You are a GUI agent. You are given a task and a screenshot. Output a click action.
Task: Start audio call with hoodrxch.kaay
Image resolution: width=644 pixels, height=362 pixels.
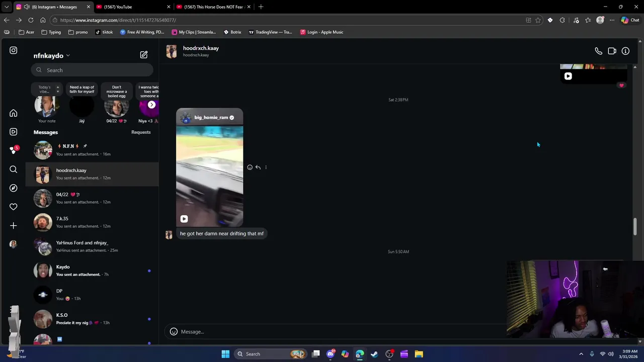coord(598,51)
